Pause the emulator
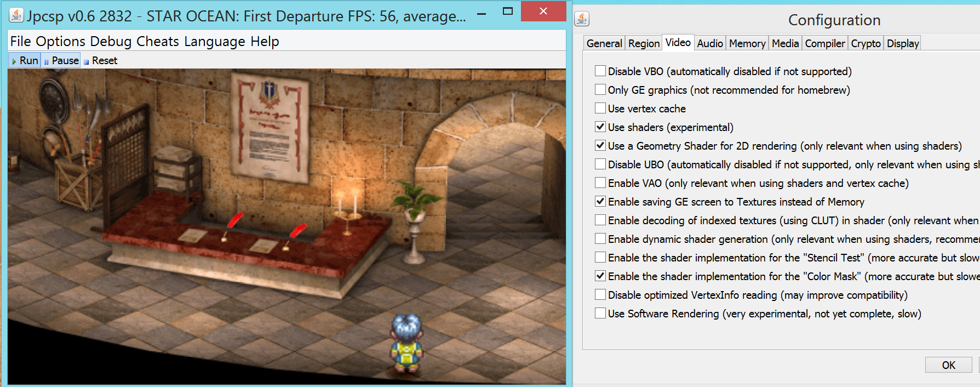Screen dimensions: 980x387 (x=61, y=61)
